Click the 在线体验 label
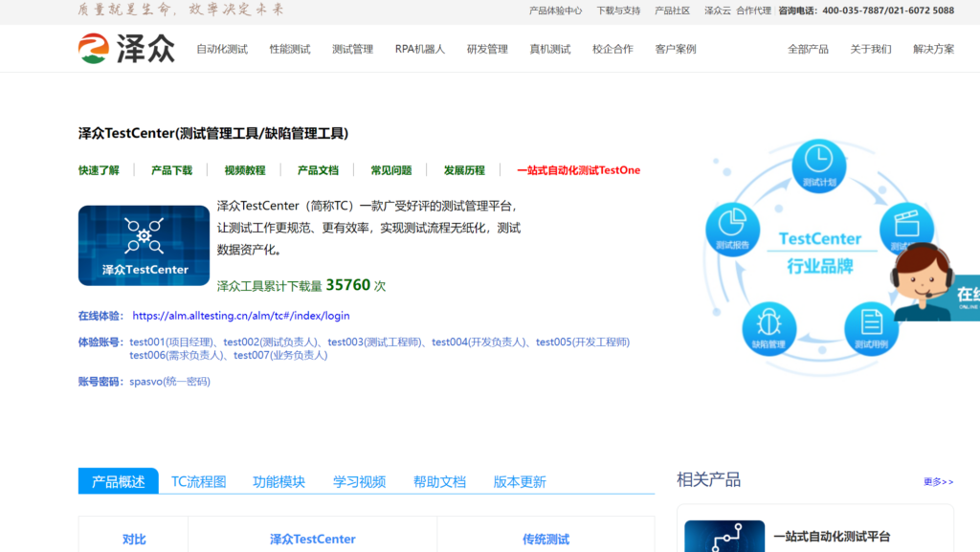Screen dimensions: 980x552 [100, 316]
